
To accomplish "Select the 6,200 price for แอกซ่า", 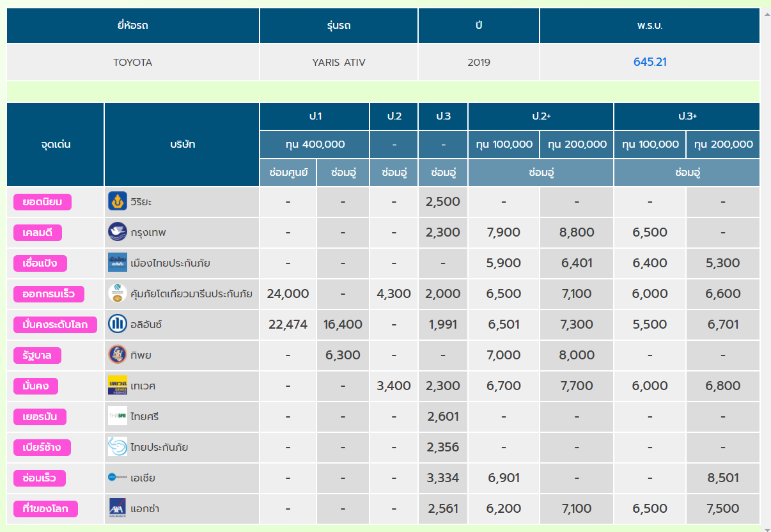I will [x=504, y=508].
